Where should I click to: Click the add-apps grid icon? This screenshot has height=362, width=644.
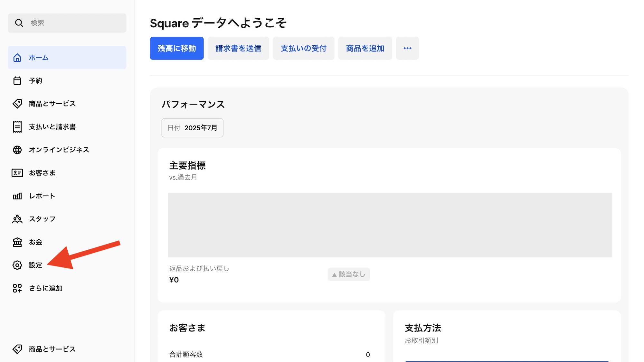pos(17,288)
